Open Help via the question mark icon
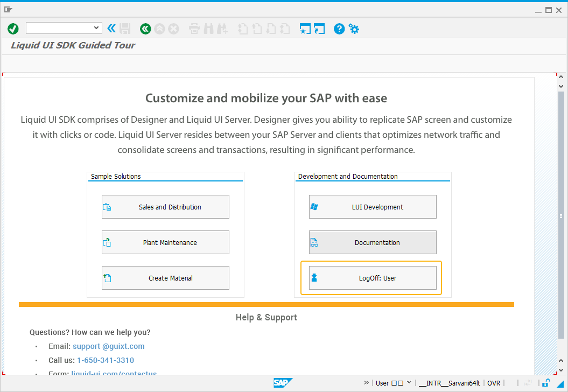The height and width of the screenshot is (392, 568). [339, 29]
